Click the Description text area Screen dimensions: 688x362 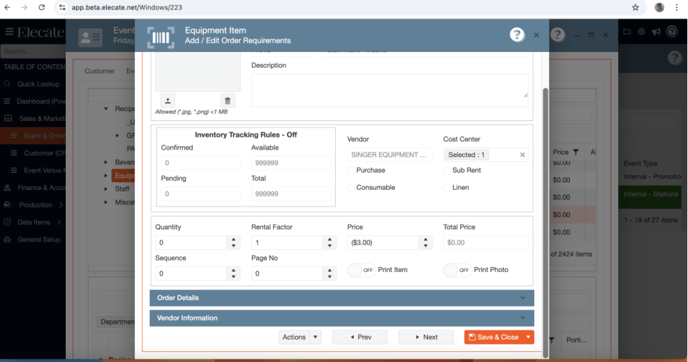[x=390, y=90]
